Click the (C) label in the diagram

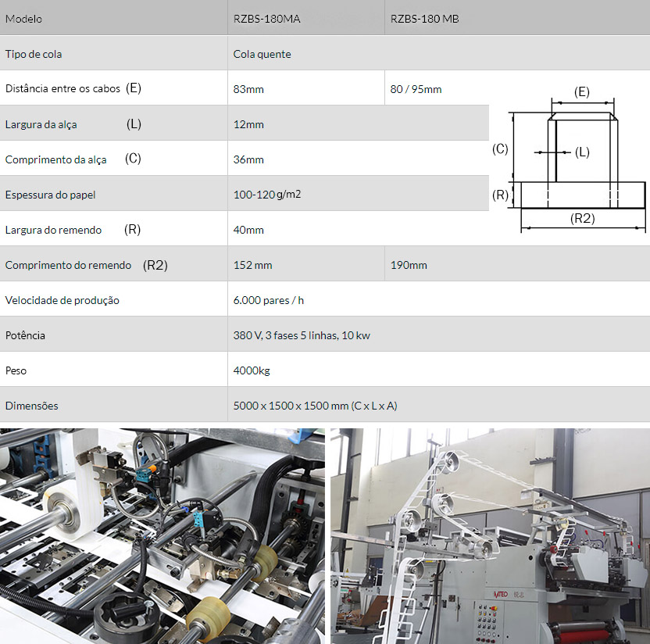tap(500, 148)
